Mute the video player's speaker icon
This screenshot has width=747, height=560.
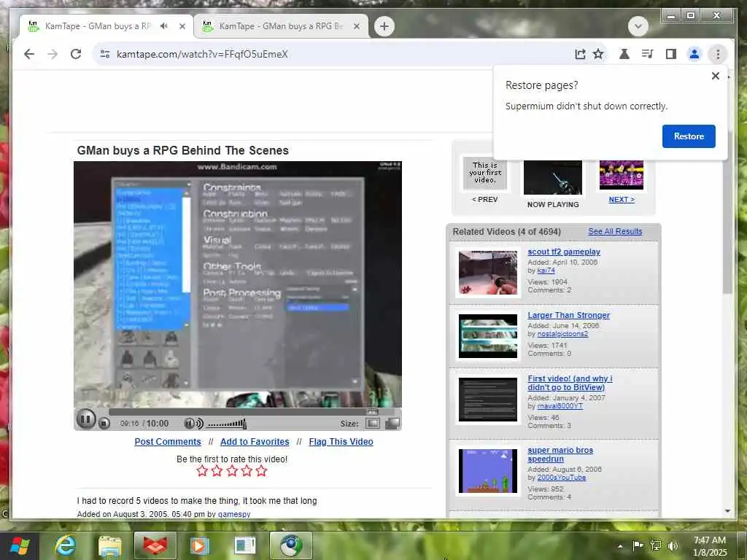[193, 424]
